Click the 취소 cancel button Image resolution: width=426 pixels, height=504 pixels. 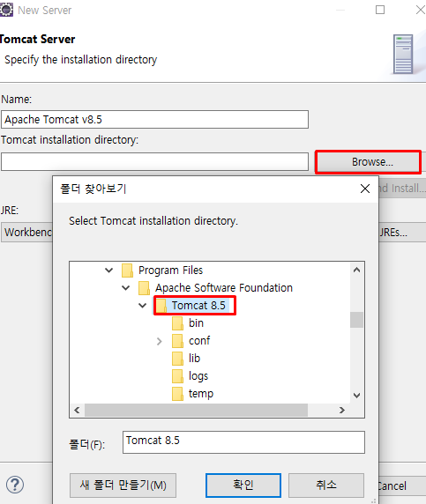[x=326, y=485]
